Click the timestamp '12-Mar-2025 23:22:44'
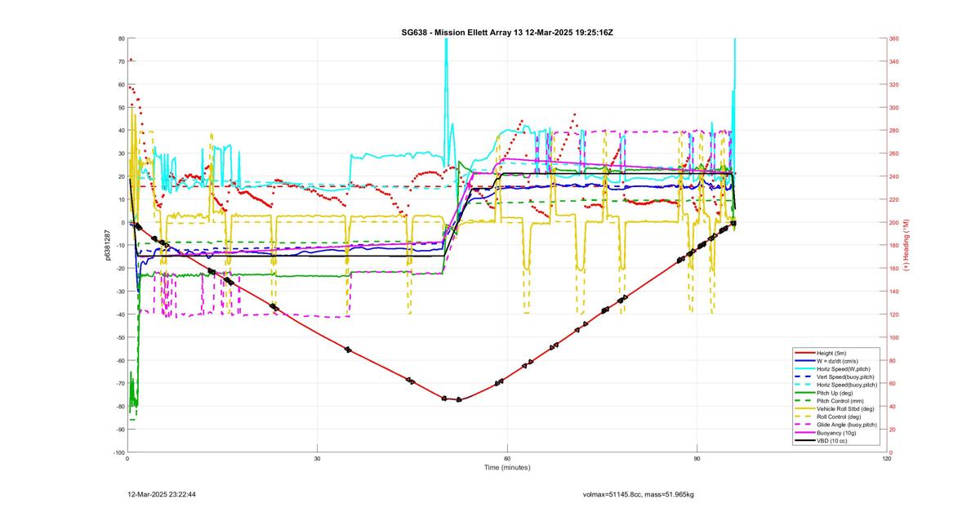980x508 pixels. [162, 495]
